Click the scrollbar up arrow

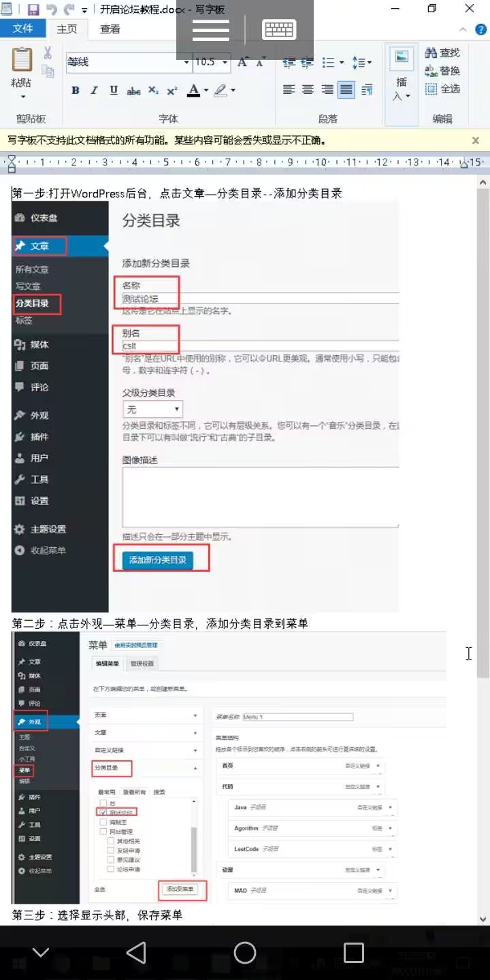pos(483,182)
